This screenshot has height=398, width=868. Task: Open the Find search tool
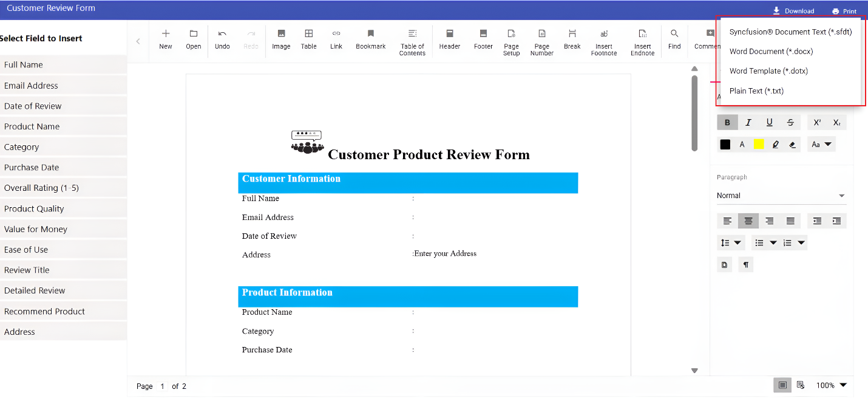click(x=674, y=39)
